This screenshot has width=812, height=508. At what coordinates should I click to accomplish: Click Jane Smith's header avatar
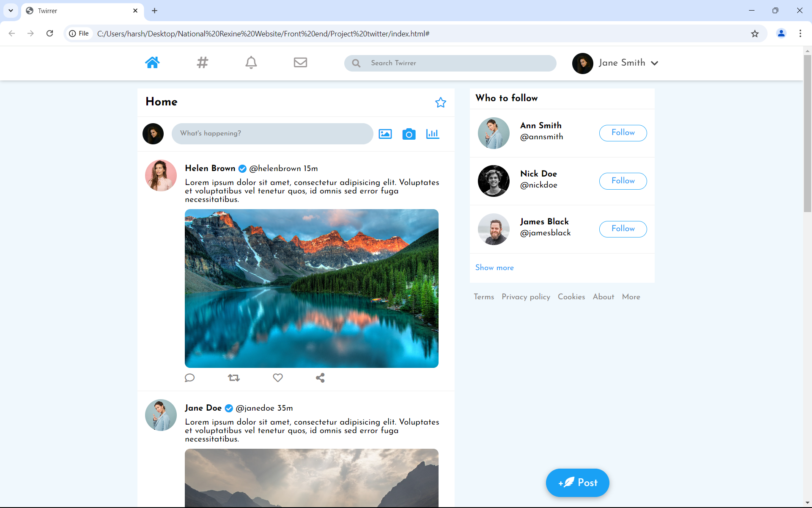tap(583, 63)
